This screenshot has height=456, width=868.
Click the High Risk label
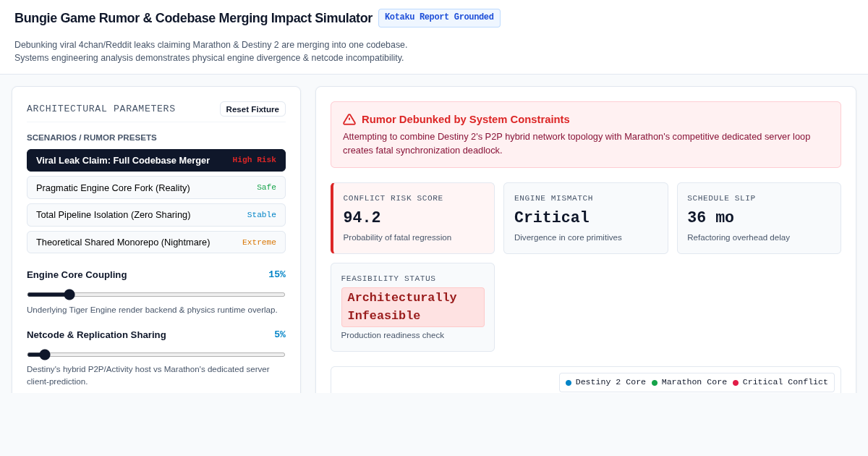pyautogui.click(x=255, y=160)
